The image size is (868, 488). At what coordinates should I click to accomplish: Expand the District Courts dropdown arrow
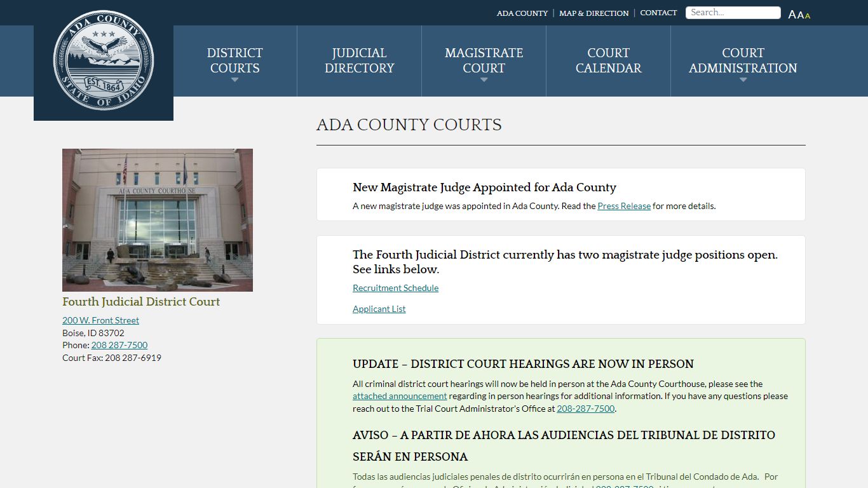pyautogui.click(x=235, y=80)
